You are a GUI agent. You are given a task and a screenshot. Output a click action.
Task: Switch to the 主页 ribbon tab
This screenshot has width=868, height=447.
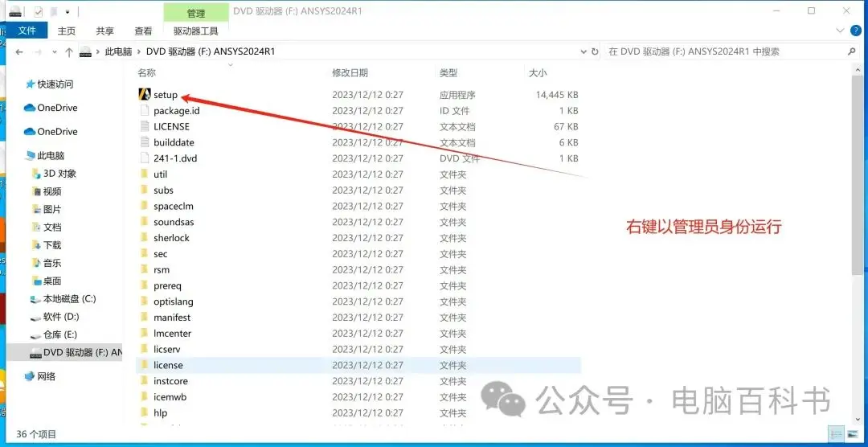[67, 31]
